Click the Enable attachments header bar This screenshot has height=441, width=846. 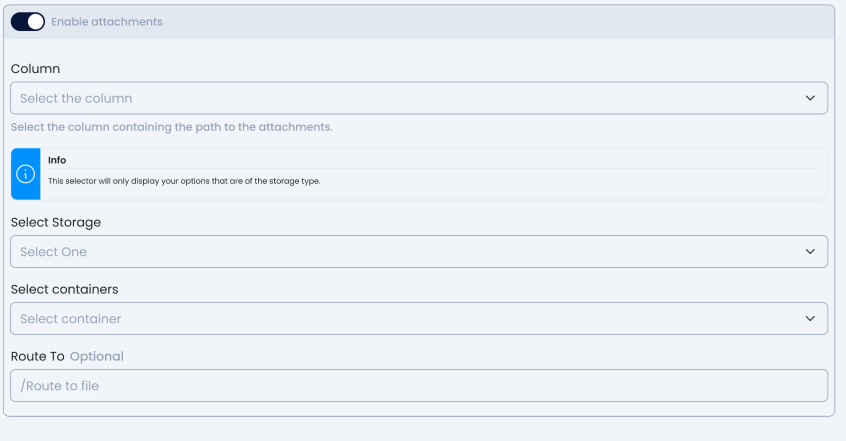point(500,21)
